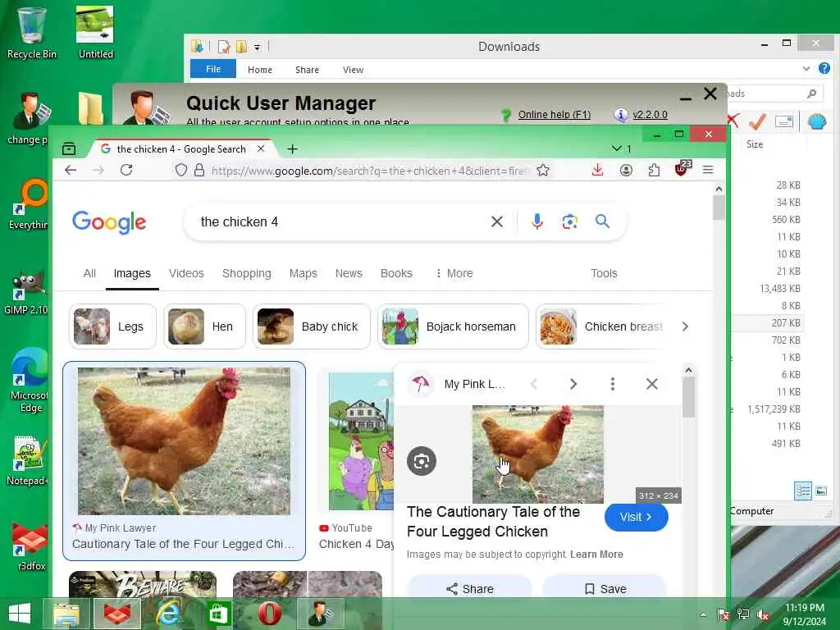Click the Lens search icon on preview image
The image size is (840, 630).
422,461
